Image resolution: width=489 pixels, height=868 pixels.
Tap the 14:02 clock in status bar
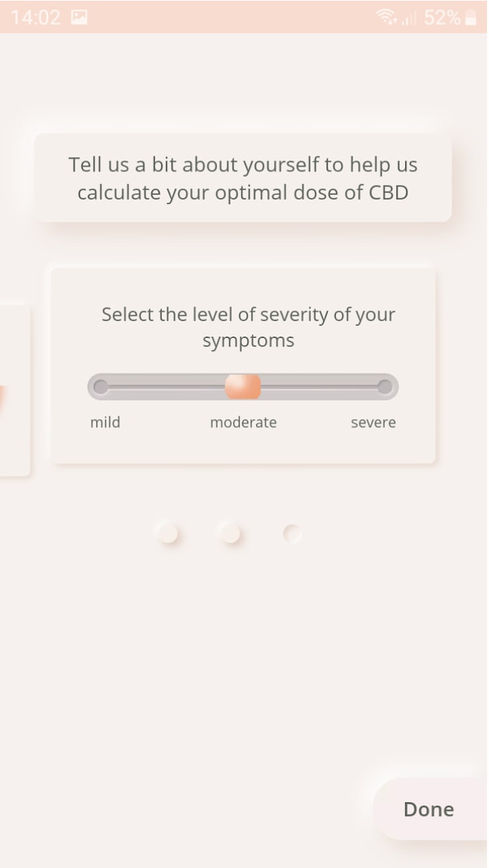36,18
